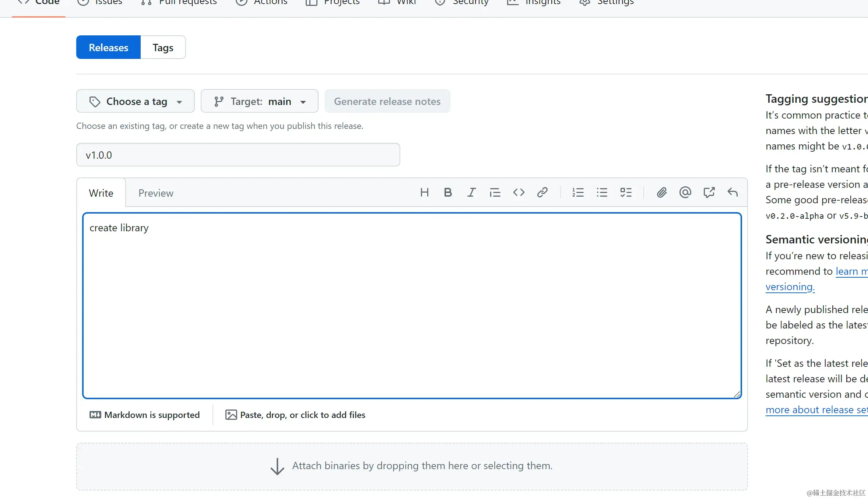Insert a saved reply using the arrow icon
Image resolution: width=868 pixels, height=499 pixels.
(x=732, y=192)
